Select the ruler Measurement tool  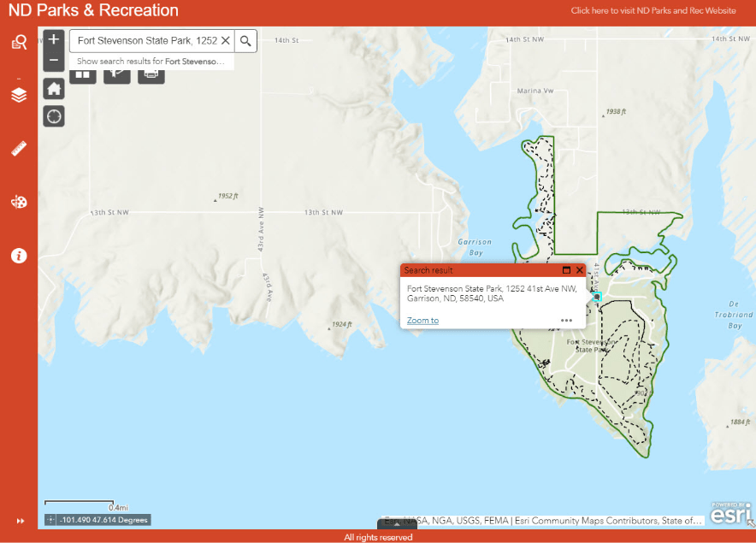19,149
